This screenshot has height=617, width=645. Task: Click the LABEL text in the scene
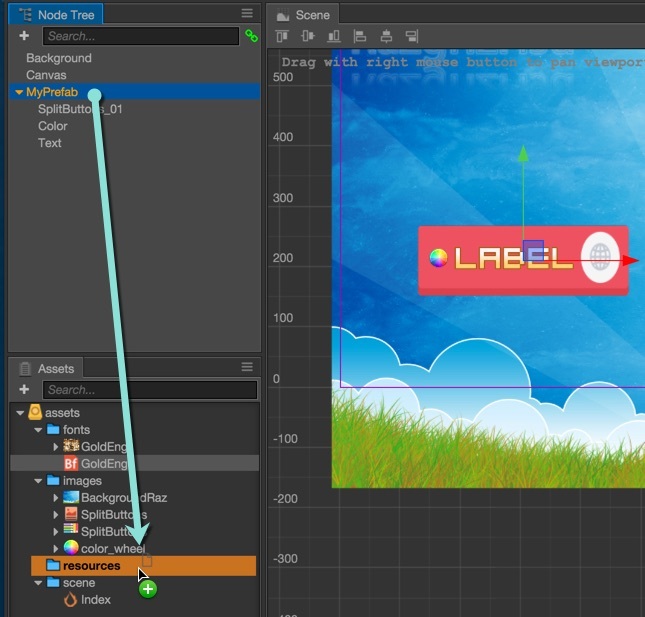tap(513, 258)
